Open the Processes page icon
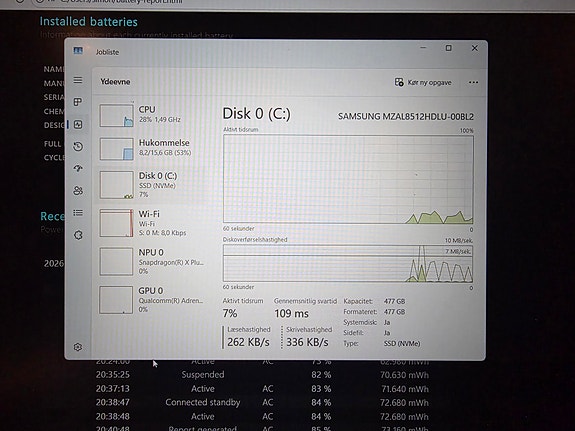 [x=78, y=102]
